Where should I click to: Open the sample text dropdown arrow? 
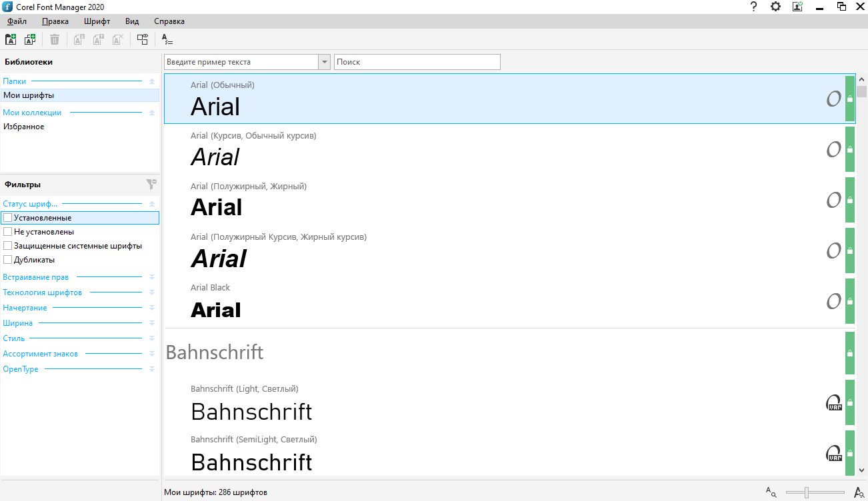pyautogui.click(x=325, y=62)
